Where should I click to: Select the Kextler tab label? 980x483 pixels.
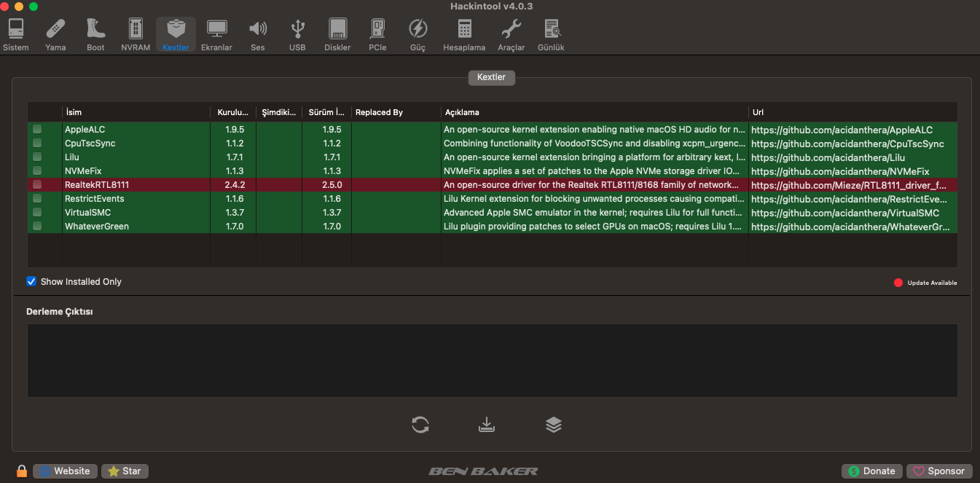[x=491, y=77]
